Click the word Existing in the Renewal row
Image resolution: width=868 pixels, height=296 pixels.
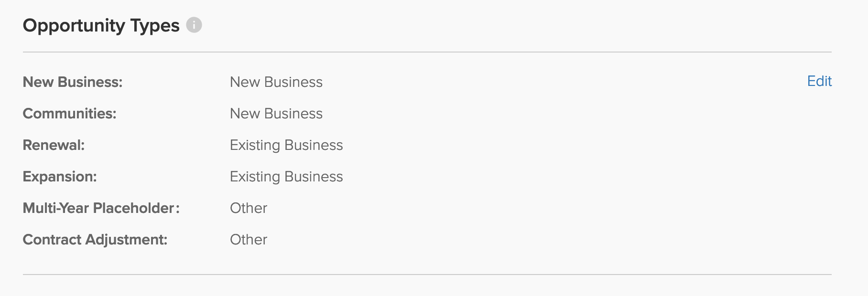tap(255, 145)
